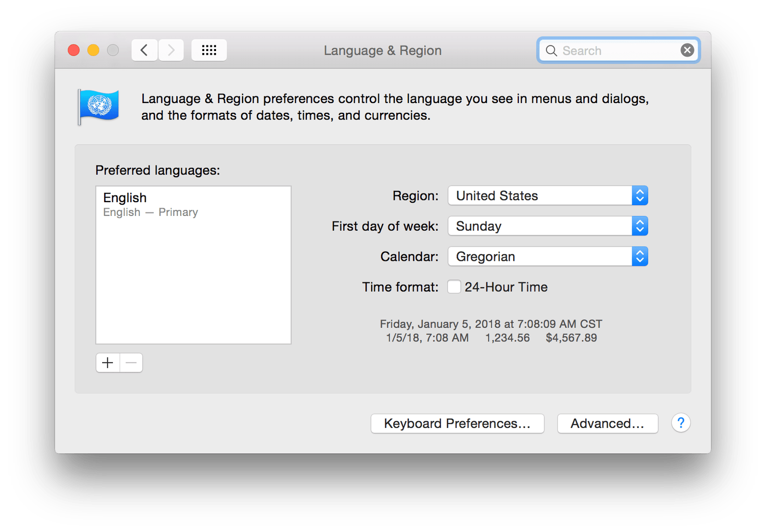Show all preferences grid icon
The image size is (766, 532).
click(x=209, y=50)
